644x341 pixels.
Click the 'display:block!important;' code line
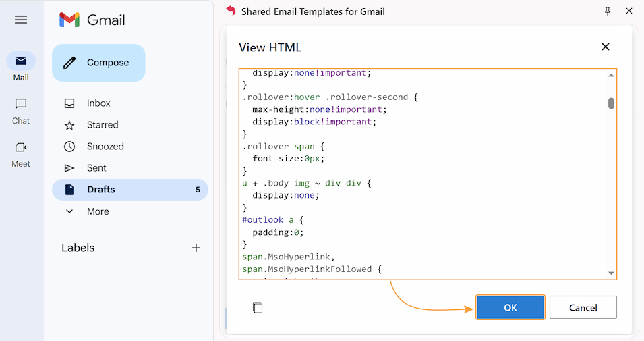click(314, 122)
